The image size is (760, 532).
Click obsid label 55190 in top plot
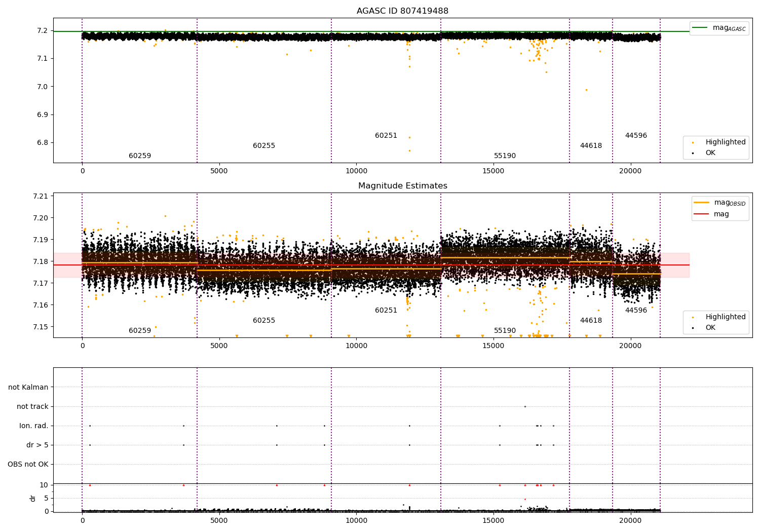pyautogui.click(x=505, y=156)
